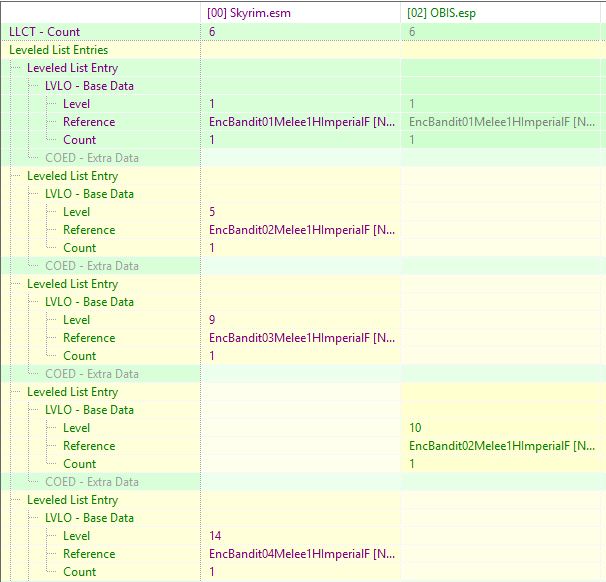Click Count value below OBIS.esp EncBandit01 reference
Viewport: 606px width, 582px height.
(x=412, y=140)
